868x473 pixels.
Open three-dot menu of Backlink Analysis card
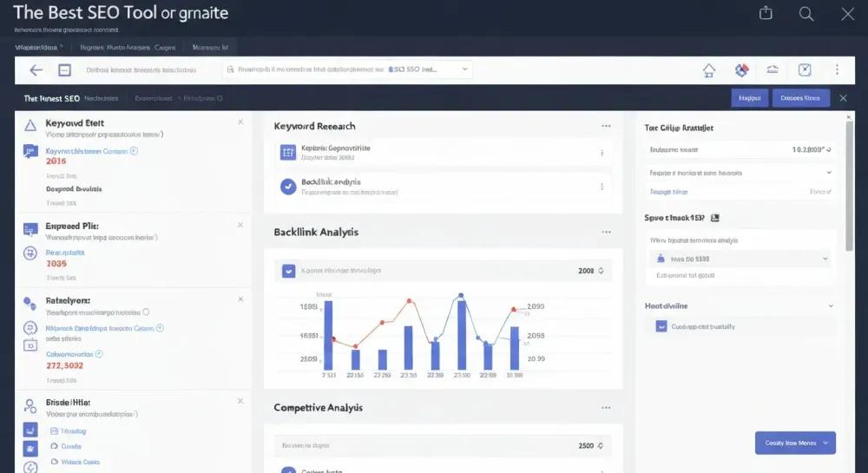click(606, 232)
